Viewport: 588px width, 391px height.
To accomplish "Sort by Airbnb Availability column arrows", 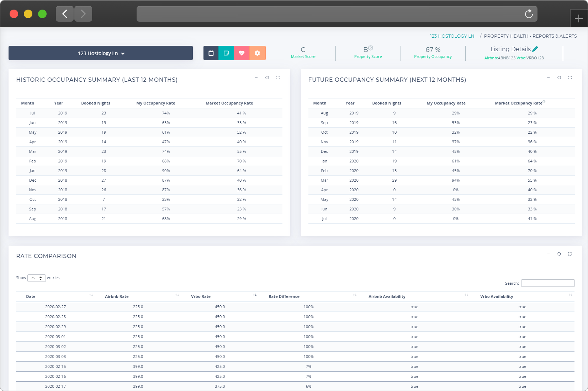I will [466, 295].
